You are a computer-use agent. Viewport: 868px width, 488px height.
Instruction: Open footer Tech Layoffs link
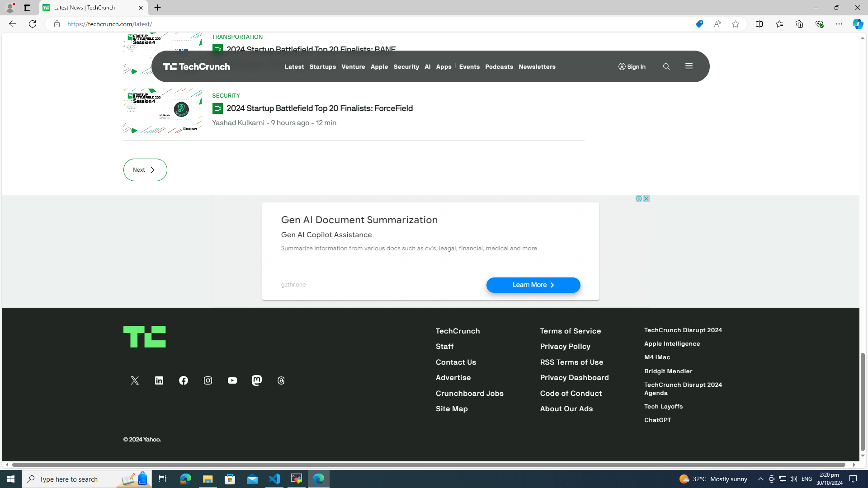click(664, 407)
